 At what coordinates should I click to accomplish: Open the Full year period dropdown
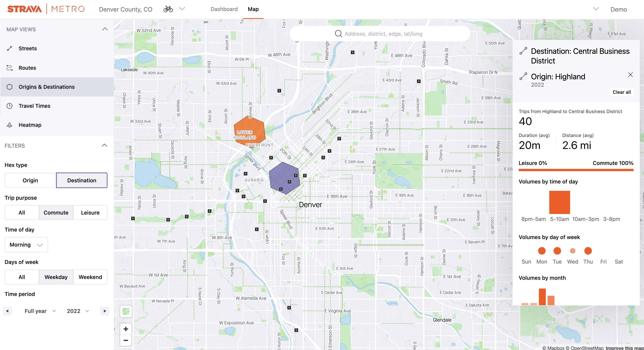click(40, 311)
